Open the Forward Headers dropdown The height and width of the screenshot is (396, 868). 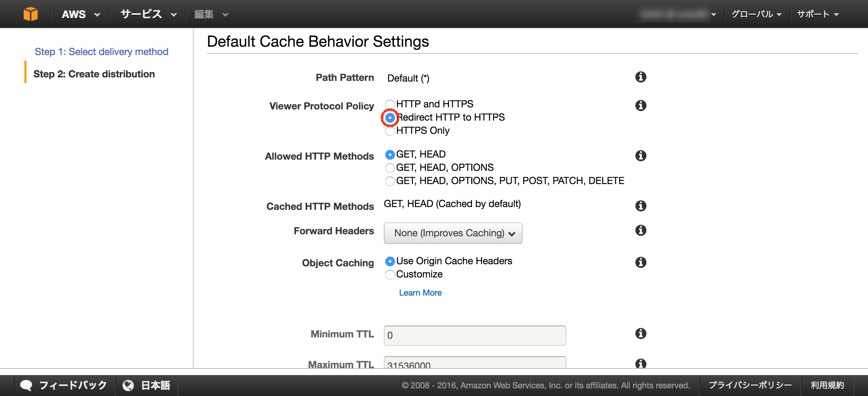pyautogui.click(x=452, y=233)
